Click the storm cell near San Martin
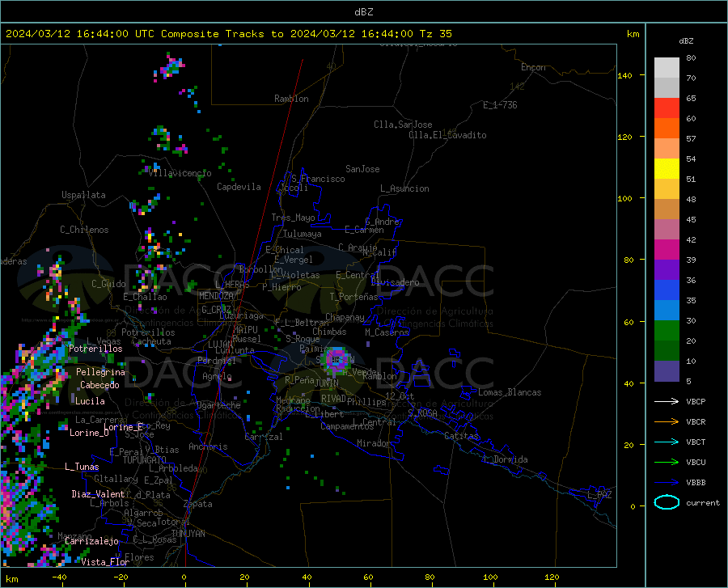The width and height of the screenshot is (728, 588). (336, 361)
